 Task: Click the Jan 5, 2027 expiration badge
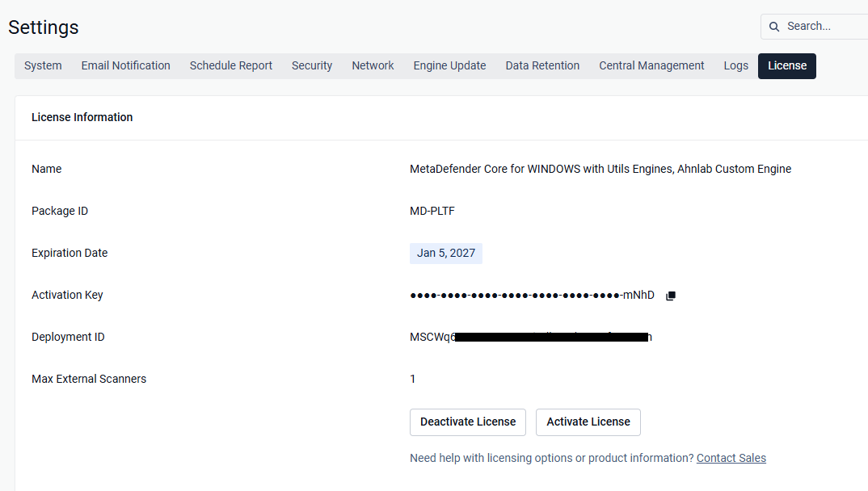point(445,254)
